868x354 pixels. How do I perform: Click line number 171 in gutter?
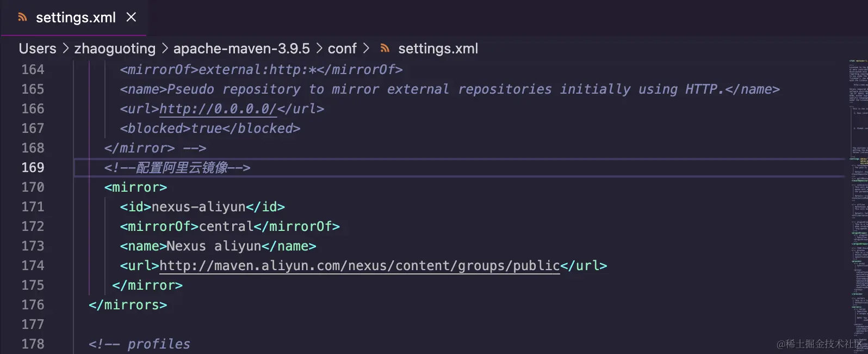[x=33, y=207]
